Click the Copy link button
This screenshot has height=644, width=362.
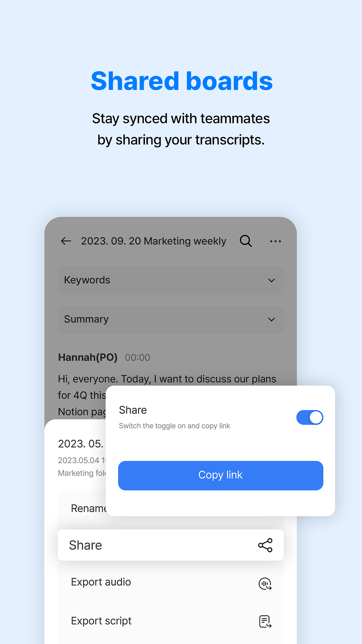[x=221, y=475]
